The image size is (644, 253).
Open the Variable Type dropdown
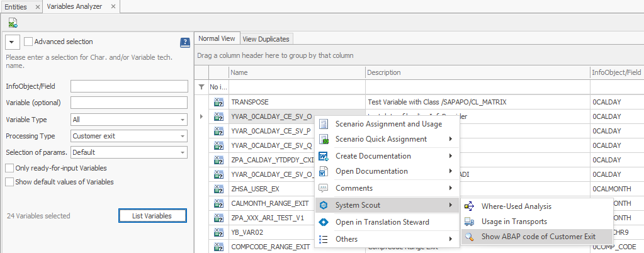click(182, 120)
